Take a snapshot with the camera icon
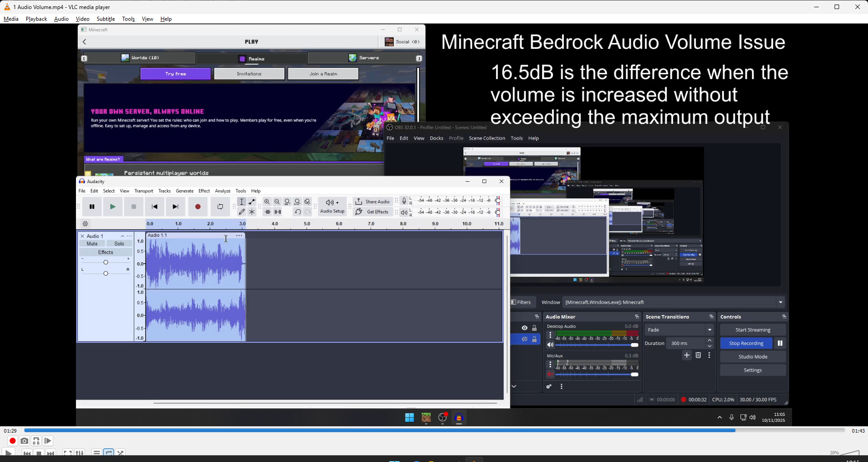The width and height of the screenshot is (868, 462). [24, 441]
